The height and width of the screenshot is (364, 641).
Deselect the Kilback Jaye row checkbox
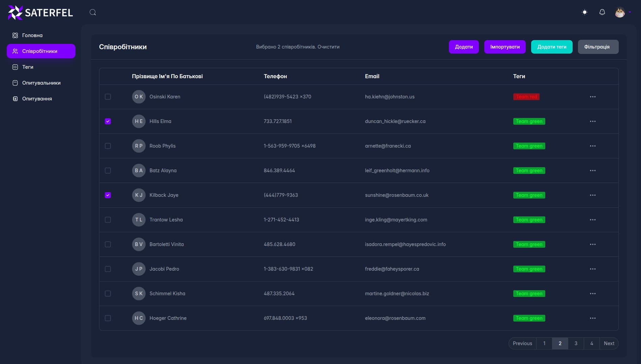tap(108, 195)
